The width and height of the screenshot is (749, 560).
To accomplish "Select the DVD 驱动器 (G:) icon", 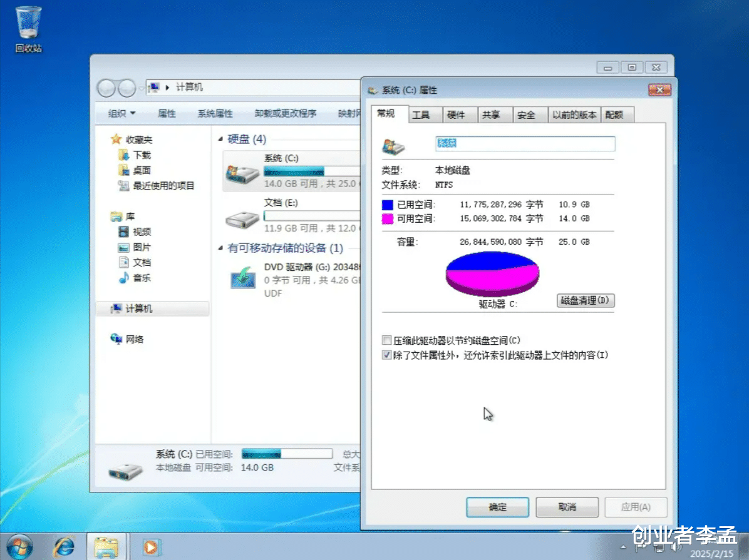I will (242, 277).
